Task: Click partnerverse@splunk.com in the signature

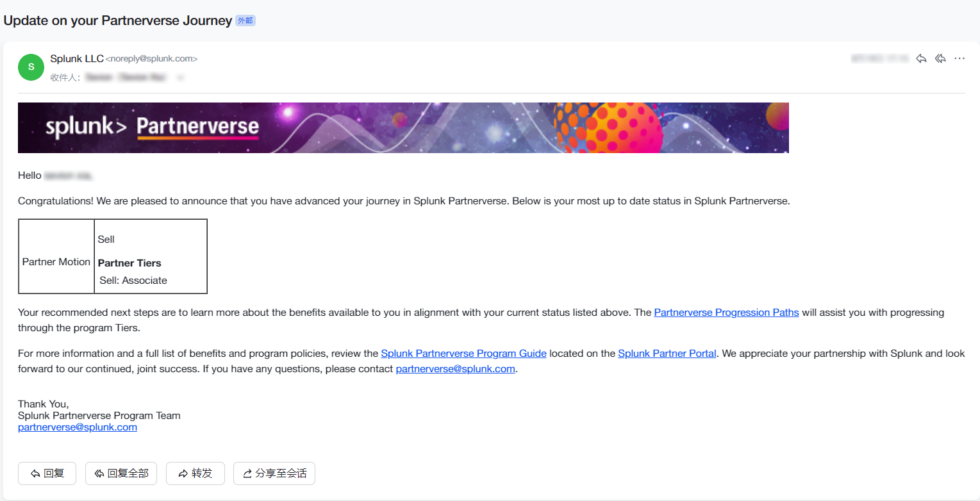Action: point(77,427)
